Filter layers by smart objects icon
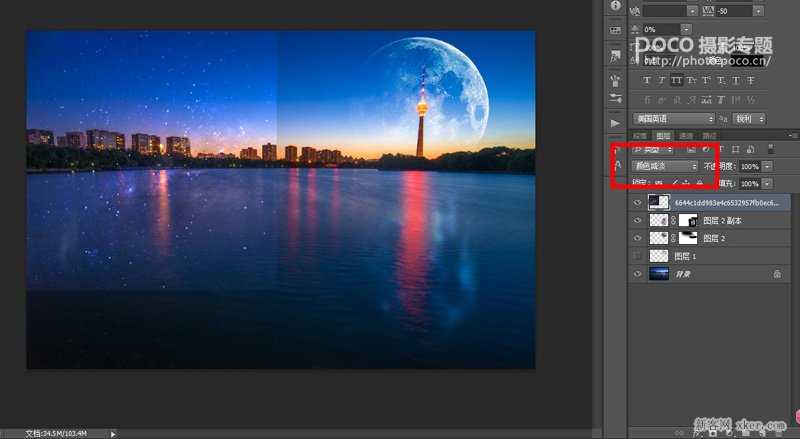The width and height of the screenshot is (800, 439). pyautogui.click(x=750, y=150)
